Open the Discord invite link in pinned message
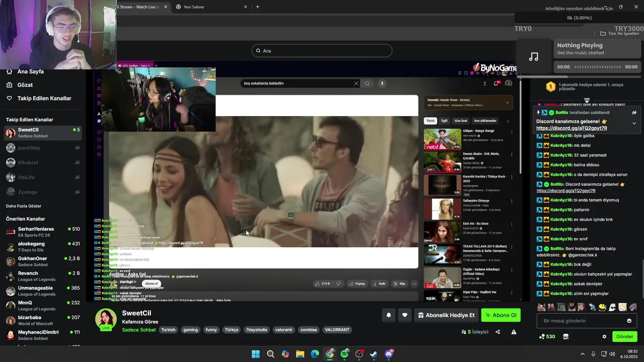Image resolution: width=644 pixels, height=362 pixels. point(572,128)
